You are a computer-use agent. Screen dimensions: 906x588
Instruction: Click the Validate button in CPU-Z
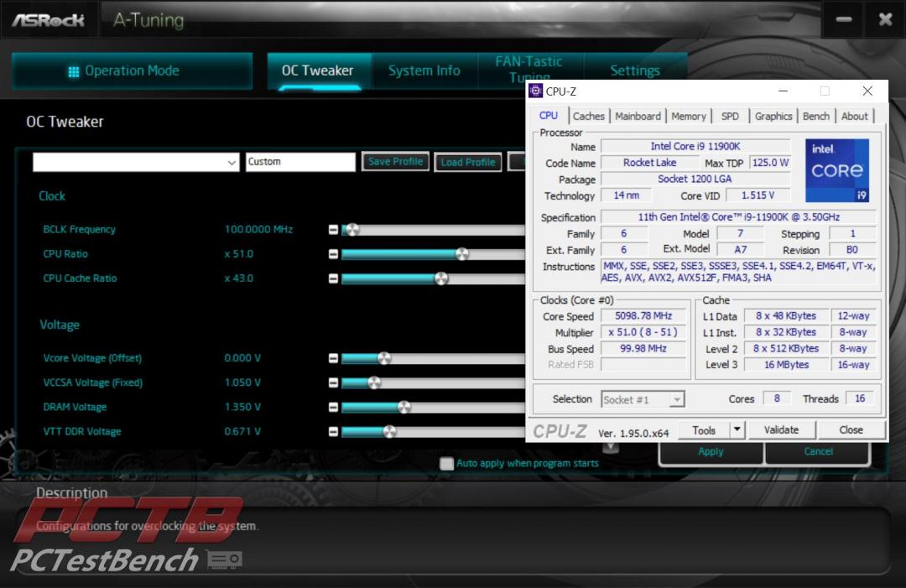[x=781, y=430]
